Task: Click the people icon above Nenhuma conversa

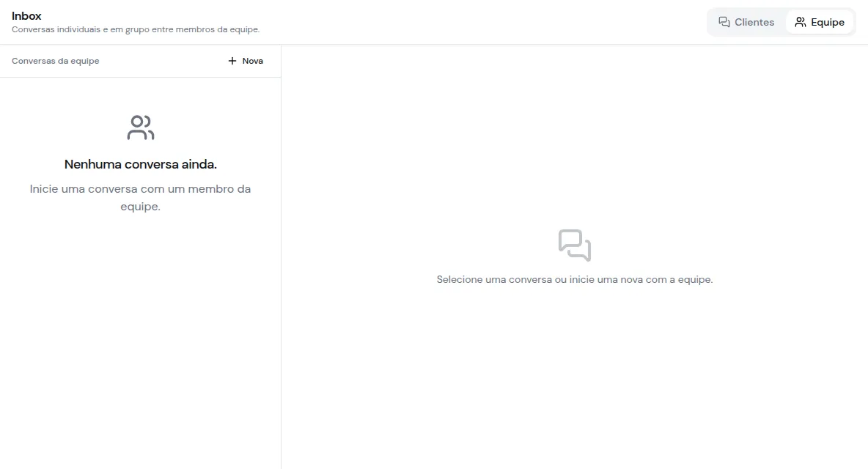Action: pos(141,128)
